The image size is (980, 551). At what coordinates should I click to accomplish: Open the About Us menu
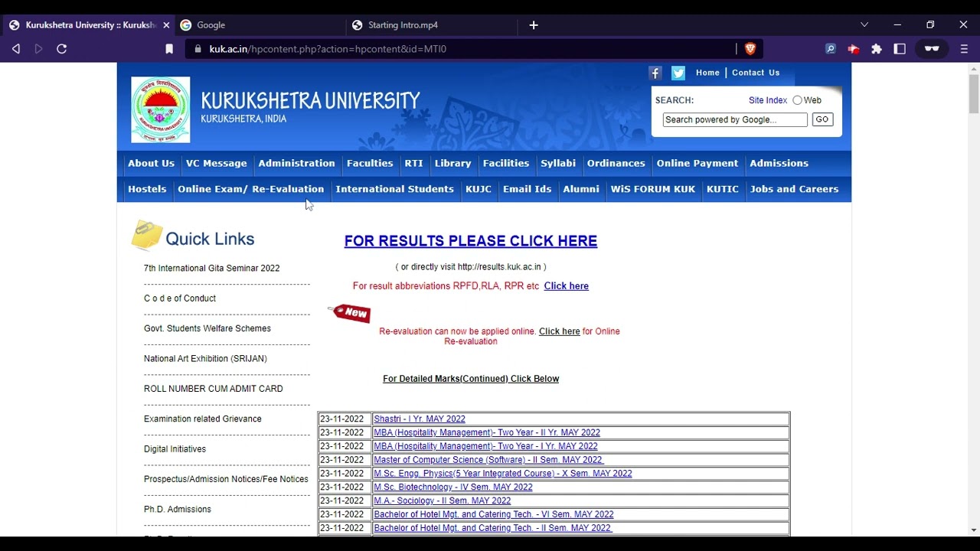151,163
